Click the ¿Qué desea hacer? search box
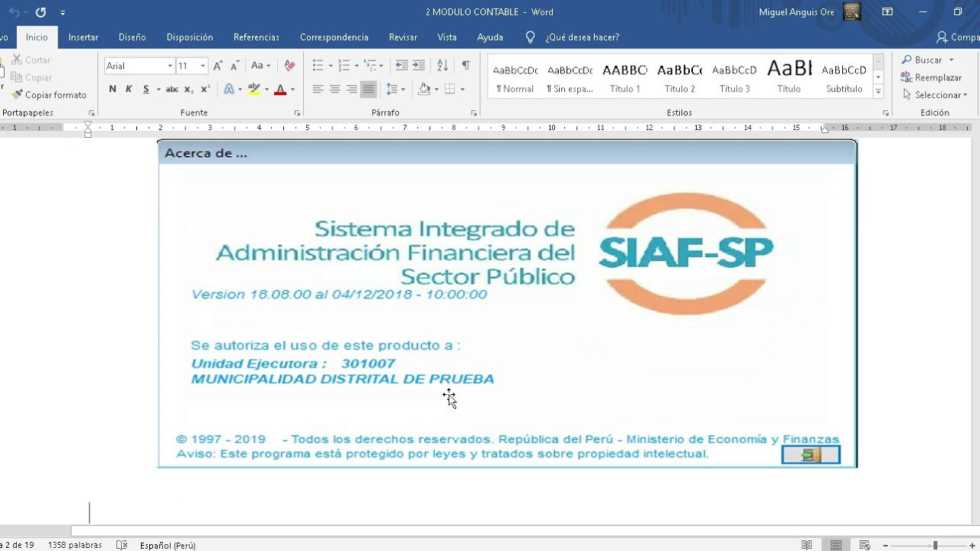The width and height of the screenshot is (980, 551). pyautogui.click(x=582, y=37)
